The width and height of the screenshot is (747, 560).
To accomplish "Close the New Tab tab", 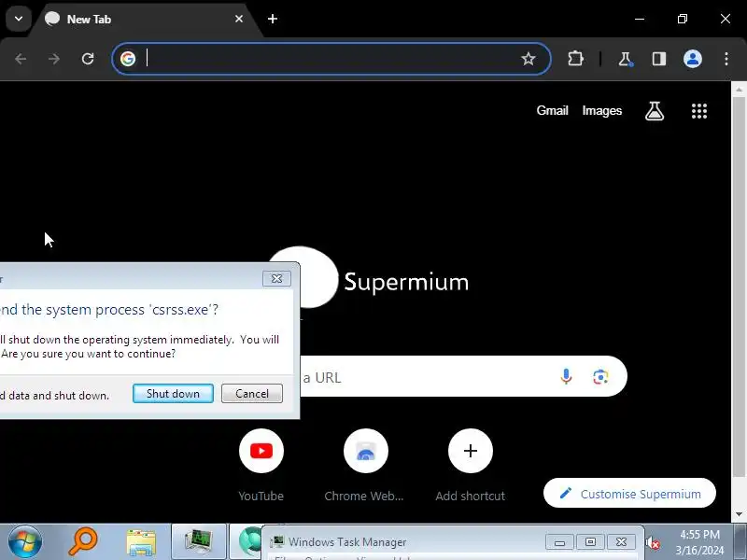I will [239, 19].
